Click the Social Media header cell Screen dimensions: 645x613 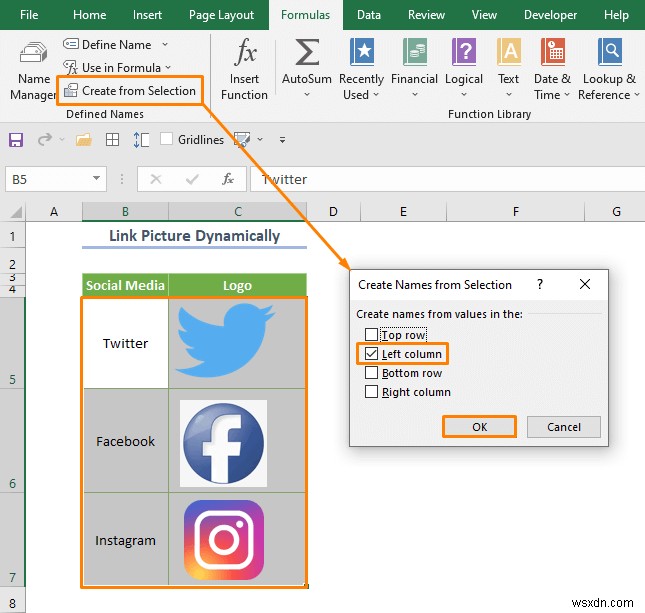coord(125,285)
